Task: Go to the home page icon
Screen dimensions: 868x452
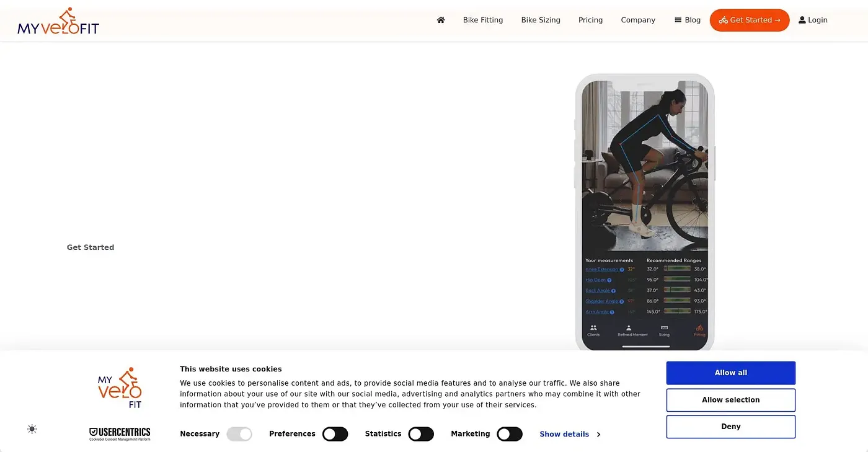Action: [x=441, y=20]
